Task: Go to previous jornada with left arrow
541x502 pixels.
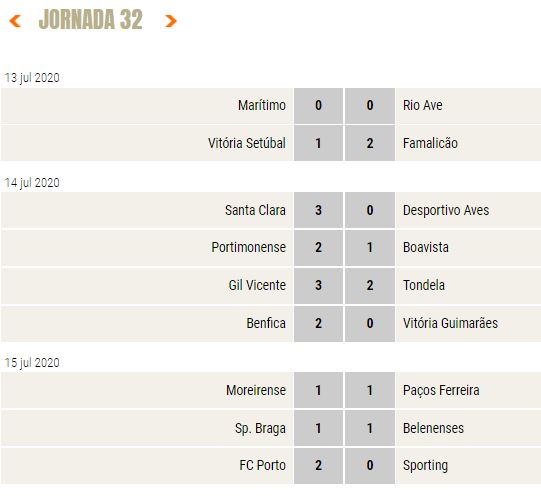Action: tap(15, 21)
